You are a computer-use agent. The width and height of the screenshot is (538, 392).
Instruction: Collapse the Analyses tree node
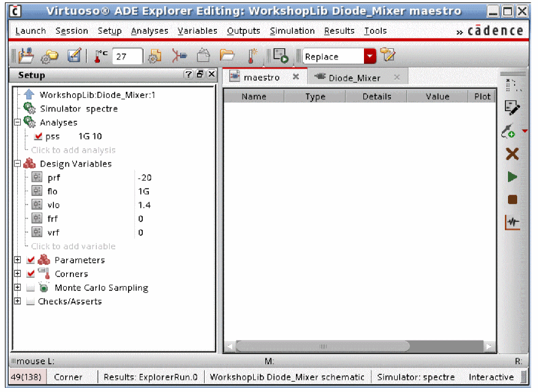coord(18,122)
